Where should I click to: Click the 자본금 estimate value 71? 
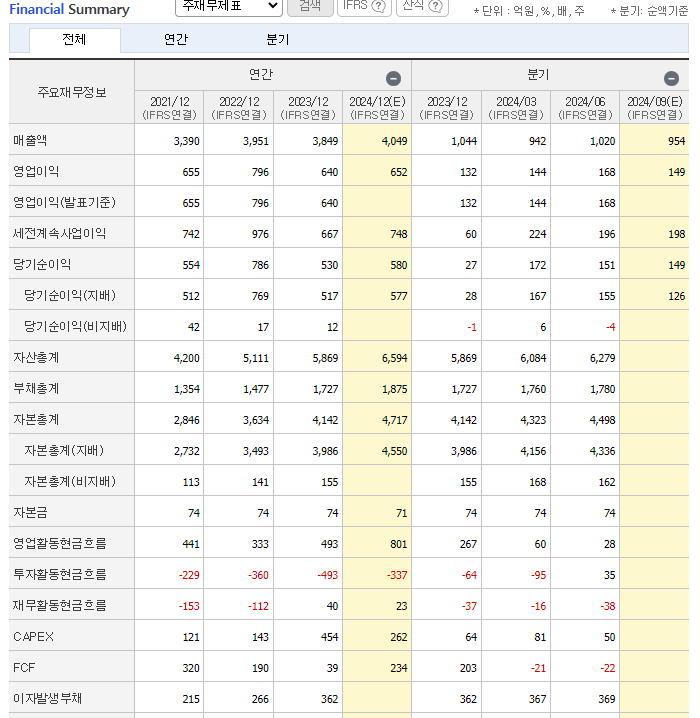click(x=402, y=513)
